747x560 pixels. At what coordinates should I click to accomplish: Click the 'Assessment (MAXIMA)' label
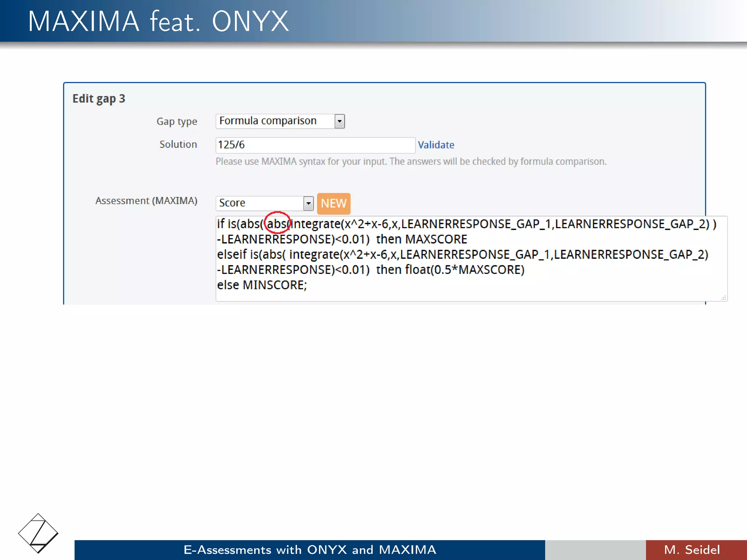pos(146,201)
